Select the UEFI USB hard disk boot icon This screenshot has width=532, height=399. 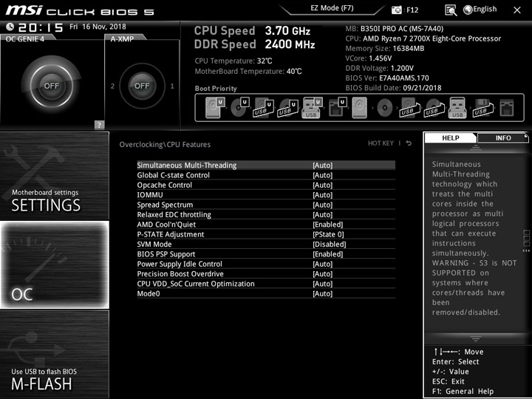pos(264,108)
